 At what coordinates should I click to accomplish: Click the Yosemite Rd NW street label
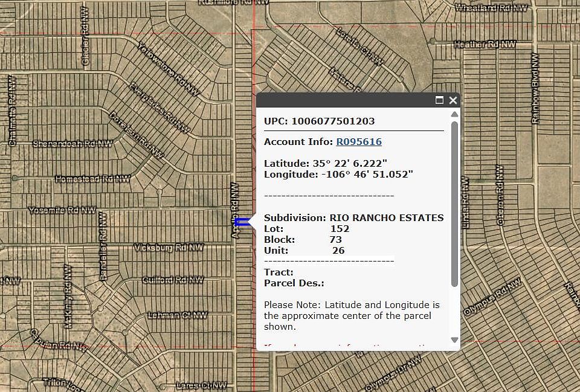point(62,210)
